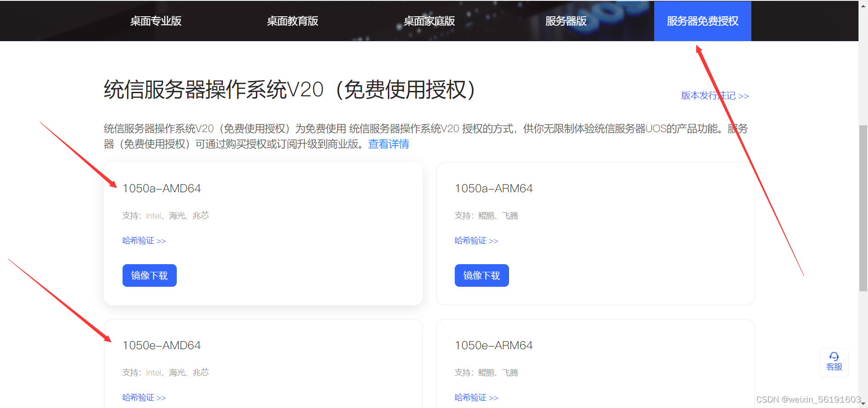This screenshot has width=868, height=408.
Task: Open the 版本发行注记 link
Action: (x=715, y=96)
